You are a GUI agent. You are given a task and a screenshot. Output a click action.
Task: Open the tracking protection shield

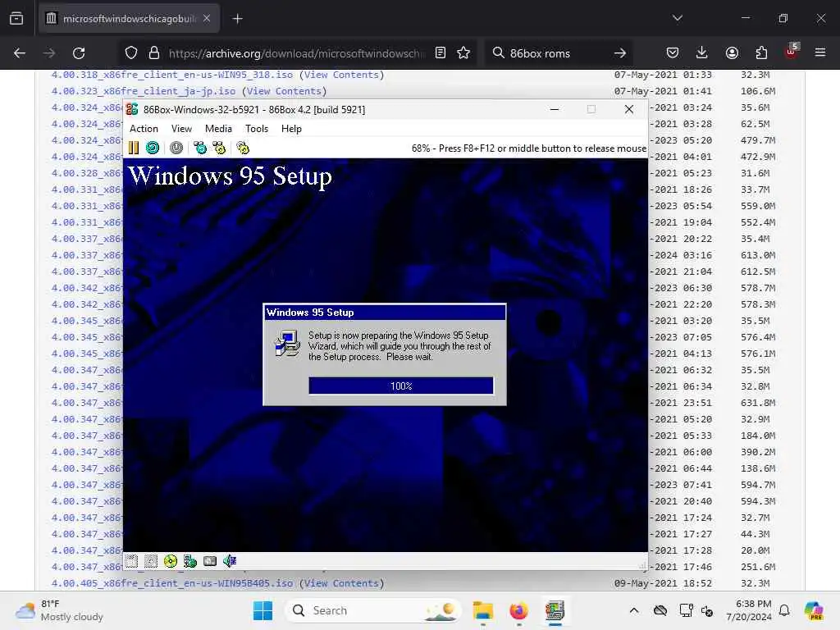131,53
